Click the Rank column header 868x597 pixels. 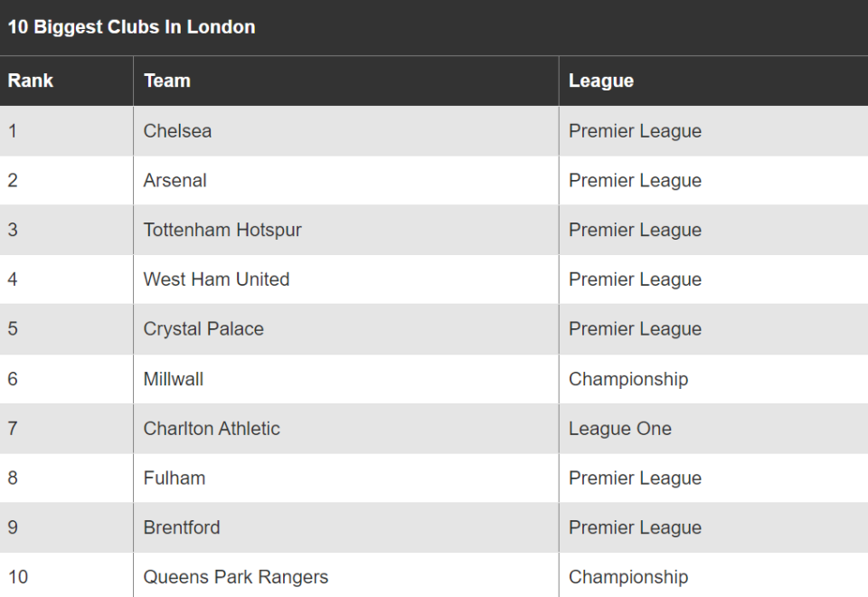pyautogui.click(x=31, y=81)
